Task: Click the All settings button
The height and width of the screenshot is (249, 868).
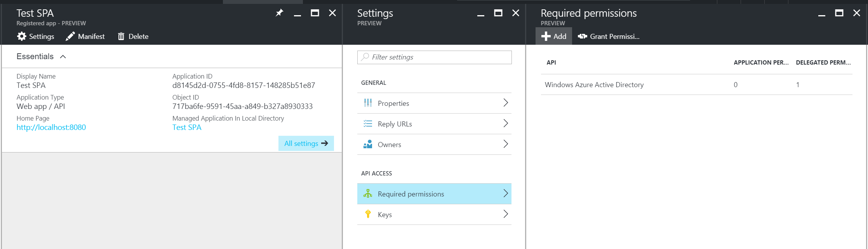Action: [x=306, y=143]
